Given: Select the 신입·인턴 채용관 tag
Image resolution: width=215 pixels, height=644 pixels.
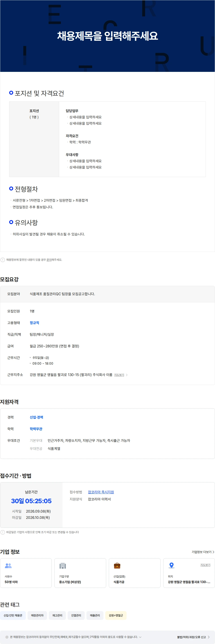Looking at the screenshot, I should 13,615.
